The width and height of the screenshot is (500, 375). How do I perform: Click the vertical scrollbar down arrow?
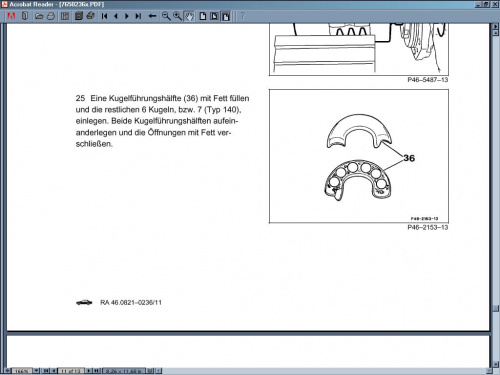(496, 364)
